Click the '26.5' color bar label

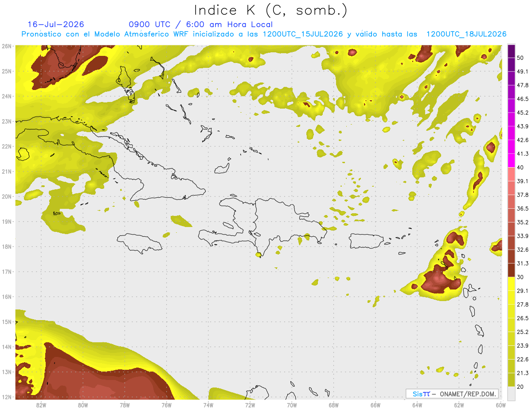click(x=523, y=318)
